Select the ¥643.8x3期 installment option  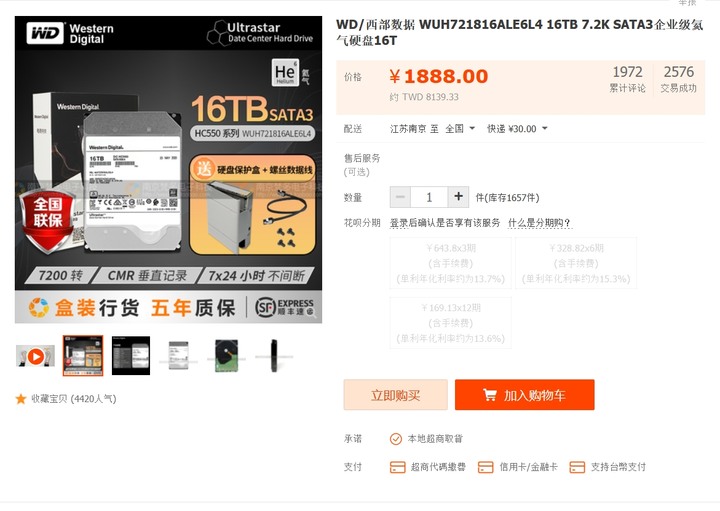tap(450, 264)
